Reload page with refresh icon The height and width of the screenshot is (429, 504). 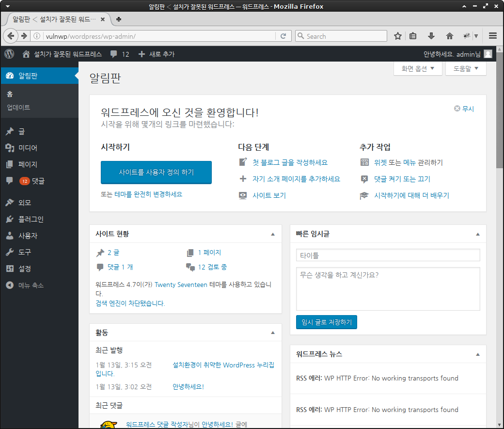pyautogui.click(x=283, y=36)
